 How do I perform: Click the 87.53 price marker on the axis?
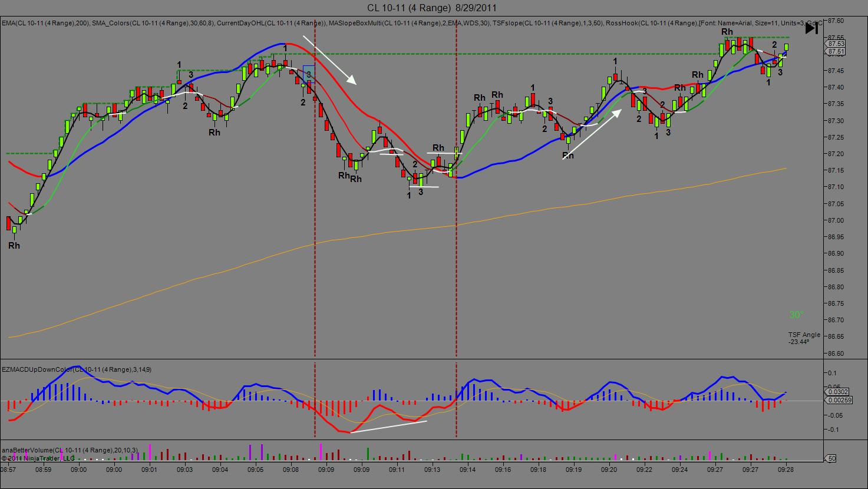pos(836,44)
